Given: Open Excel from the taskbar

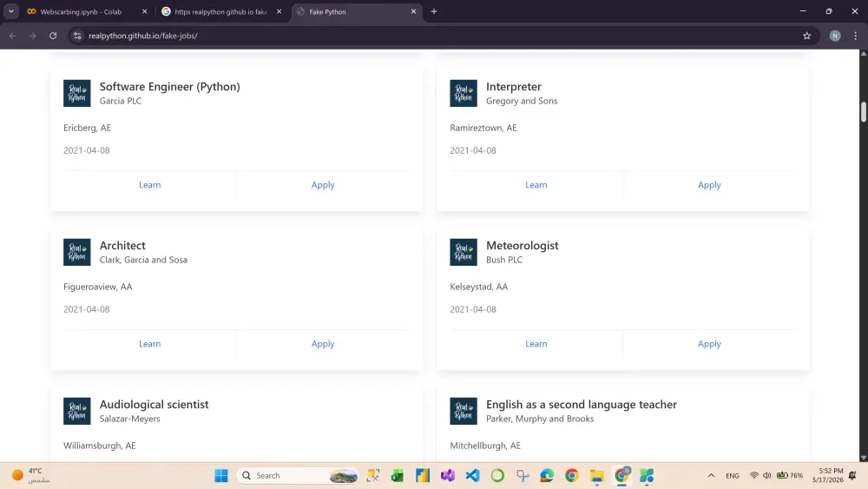Looking at the screenshot, I should tap(398, 476).
